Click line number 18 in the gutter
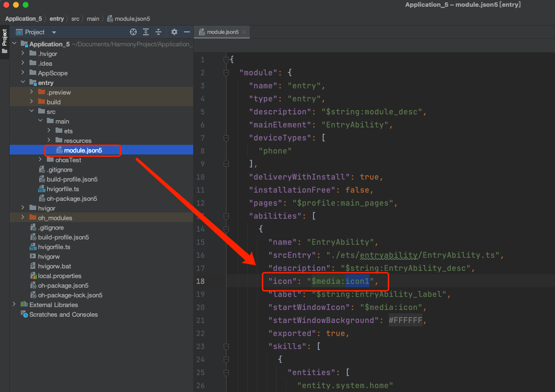The image size is (555, 392). [x=200, y=281]
